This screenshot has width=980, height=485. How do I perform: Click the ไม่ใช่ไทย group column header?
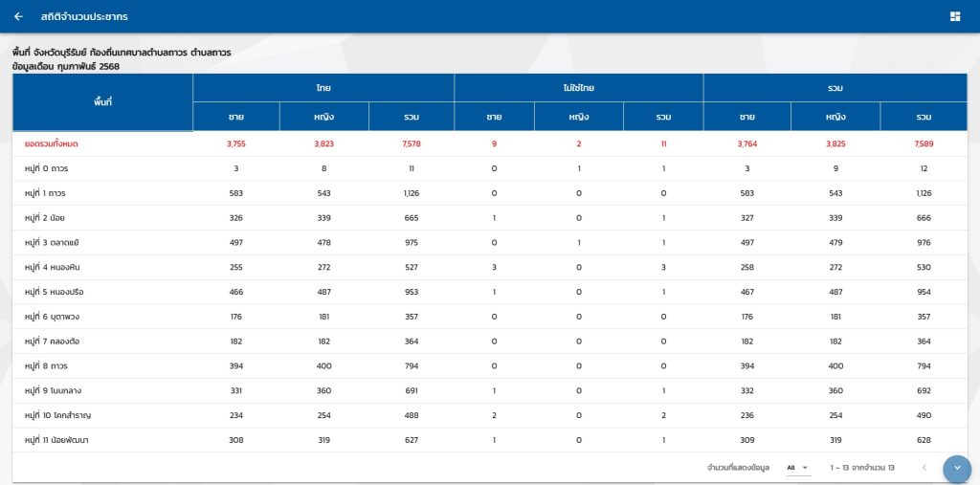(x=578, y=87)
